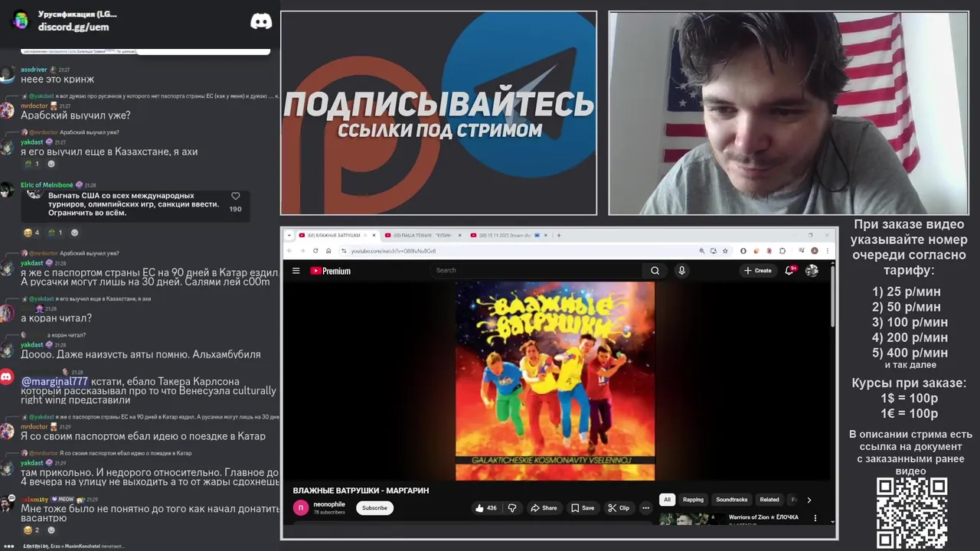Open the Warriors of Zion video thumbnail

tap(691, 520)
